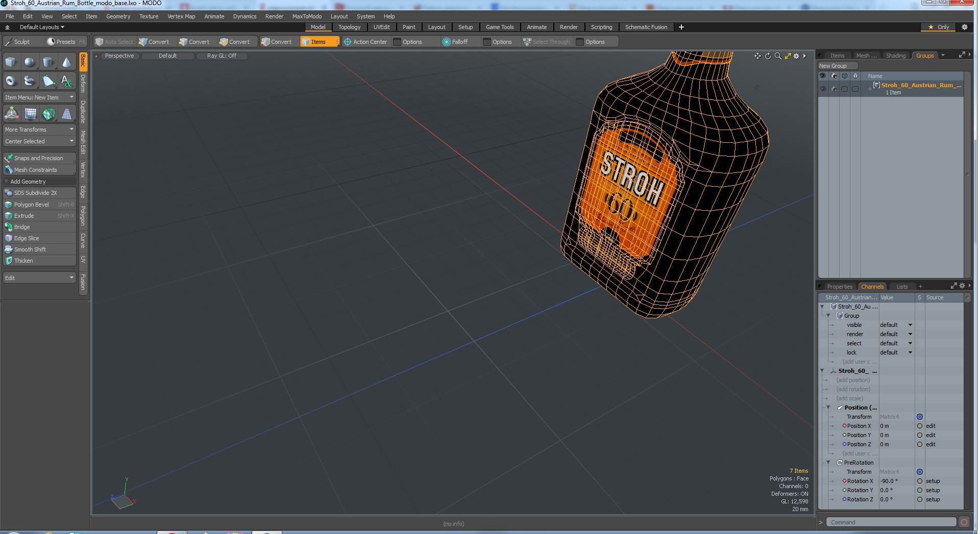Image resolution: width=980 pixels, height=534 pixels.
Task: Activate the checkered cube transform icon
Action: click(48, 114)
